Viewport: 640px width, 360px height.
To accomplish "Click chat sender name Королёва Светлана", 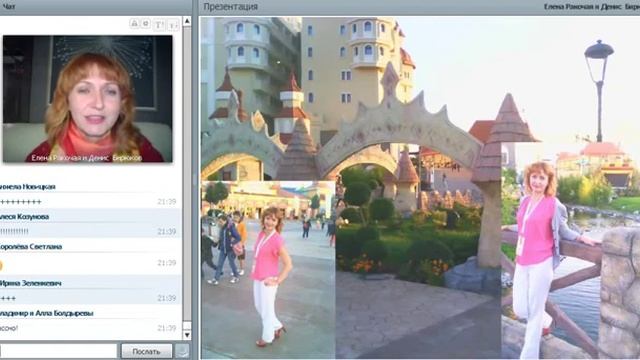I will [x=31, y=247].
